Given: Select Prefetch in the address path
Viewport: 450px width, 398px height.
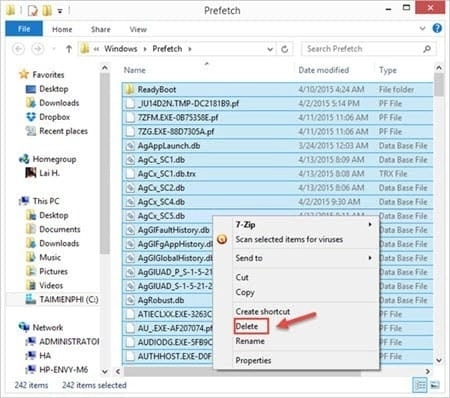Looking at the screenshot, I should [x=167, y=49].
